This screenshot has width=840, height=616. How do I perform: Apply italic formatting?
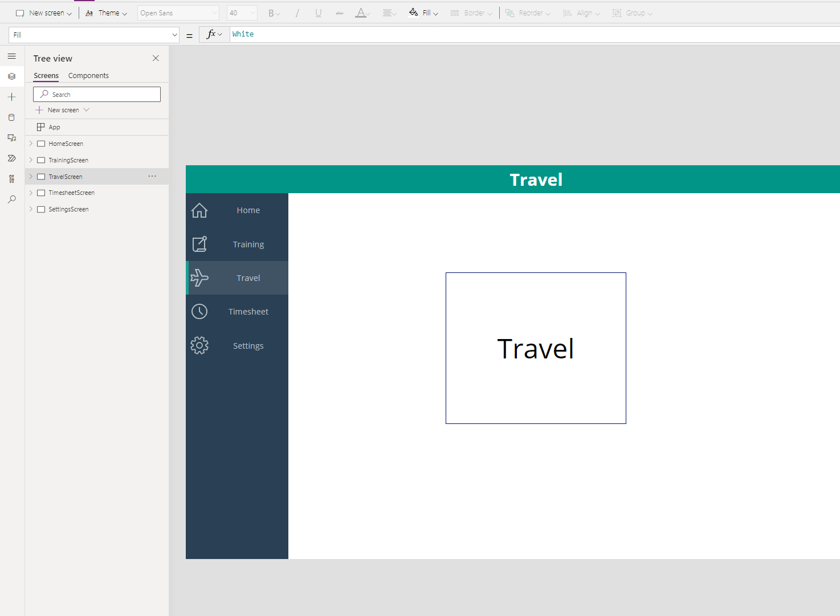point(297,13)
